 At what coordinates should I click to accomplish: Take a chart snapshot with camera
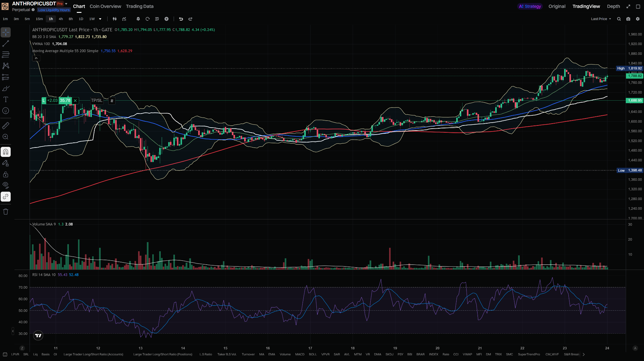[x=628, y=19]
